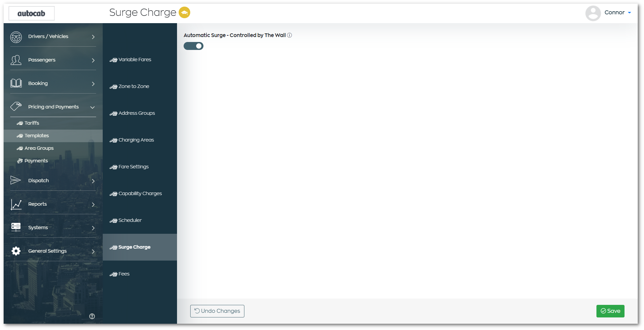644x330 pixels.
Task: Click the Fare Settings banknote icon
Action: (113, 167)
